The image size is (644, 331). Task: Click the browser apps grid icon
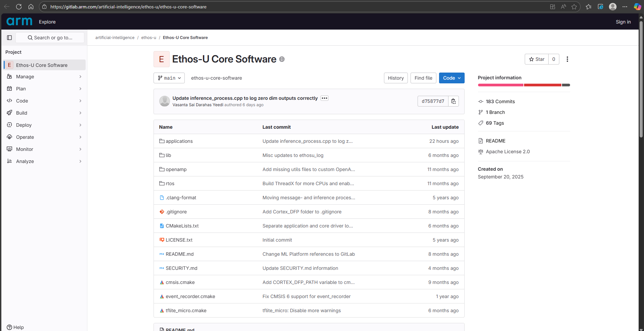click(x=553, y=7)
